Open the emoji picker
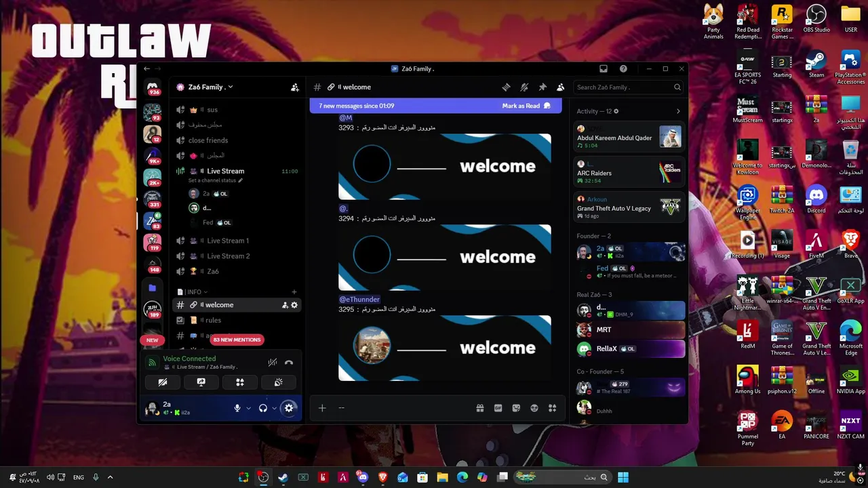Screen dimensions: 868x488 [534, 408]
